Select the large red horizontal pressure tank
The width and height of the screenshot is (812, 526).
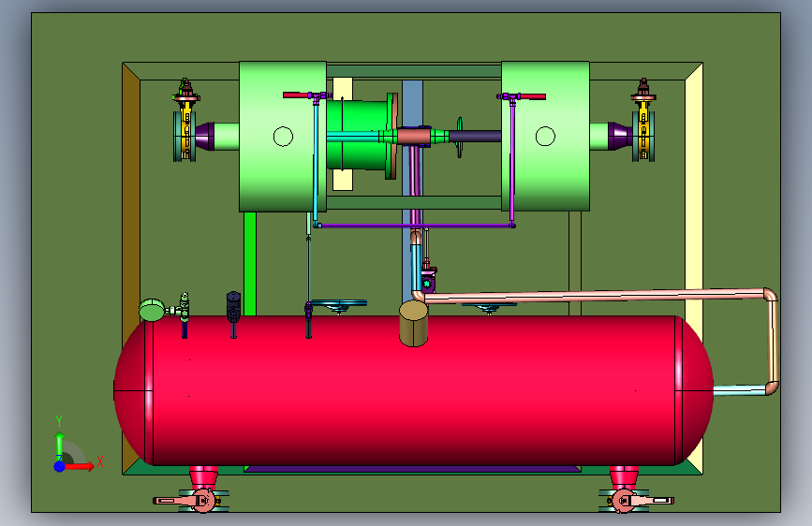click(x=413, y=391)
